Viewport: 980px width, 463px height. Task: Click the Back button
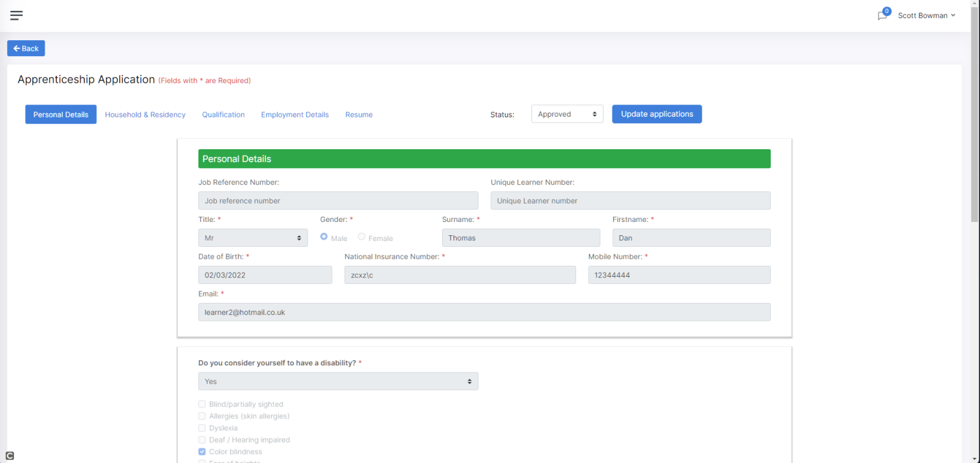point(26,48)
